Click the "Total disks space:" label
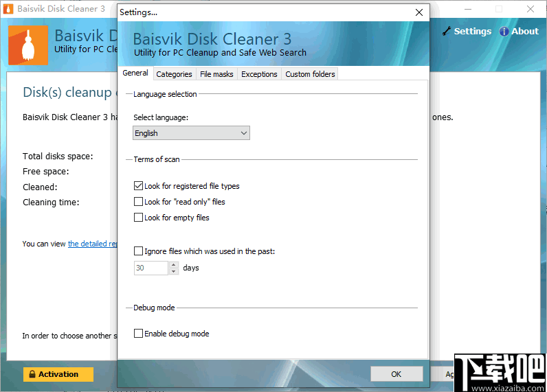Image resolution: width=547 pixels, height=392 pixels. pos(58,157)
